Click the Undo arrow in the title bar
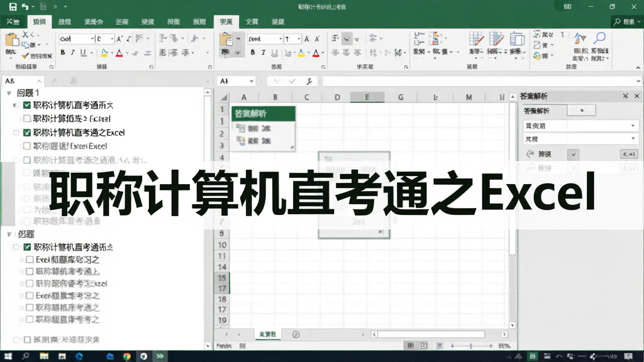The width and height of the screenshot is (644, 362). [x=25, y=6]
